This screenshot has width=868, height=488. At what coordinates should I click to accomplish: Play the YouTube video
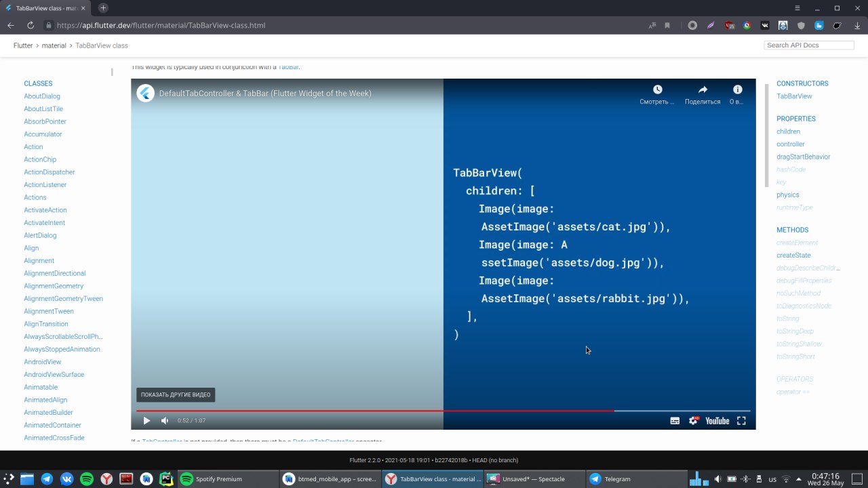tap(146, 421)
